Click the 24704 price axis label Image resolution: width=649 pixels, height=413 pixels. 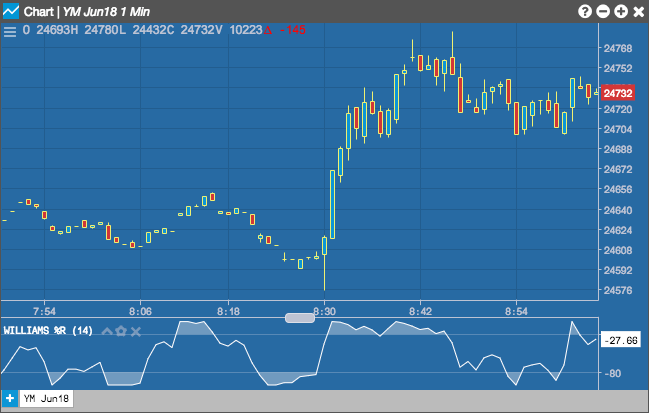click(x=618, y=129)
